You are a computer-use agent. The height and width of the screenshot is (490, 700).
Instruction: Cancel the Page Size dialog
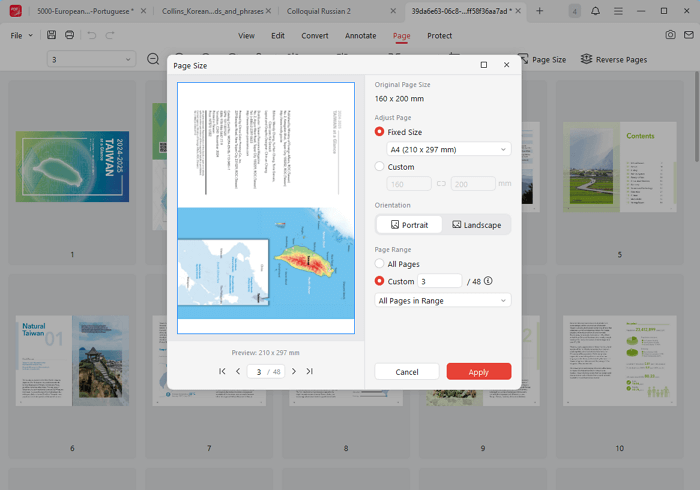(406, 371)
